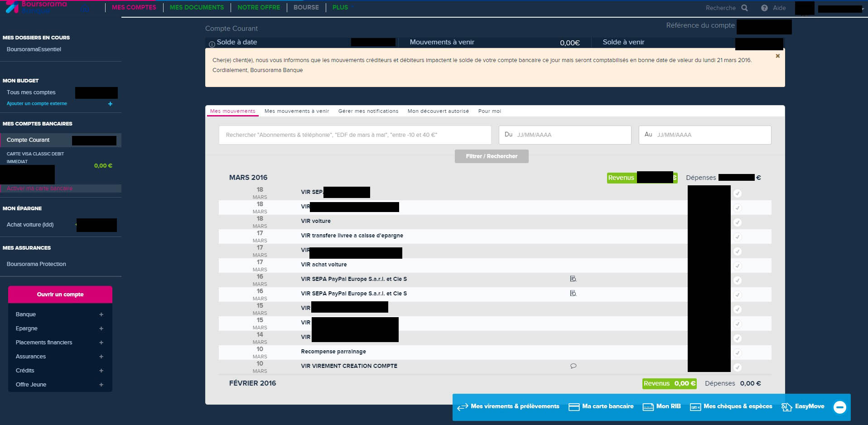Focus the Recherche box in header
868x425 pixels.
pyautogui.click(x=721, y=8)
